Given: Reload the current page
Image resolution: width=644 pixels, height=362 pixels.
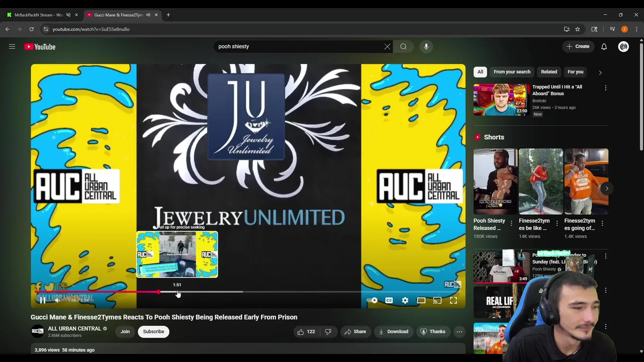Looking at the screenshot, I should 31,29.
